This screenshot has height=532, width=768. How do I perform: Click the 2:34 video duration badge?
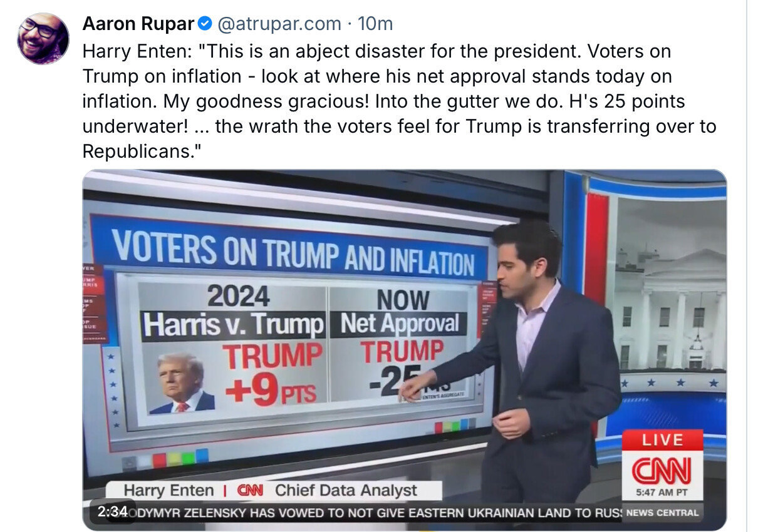(x=113, y=511)
